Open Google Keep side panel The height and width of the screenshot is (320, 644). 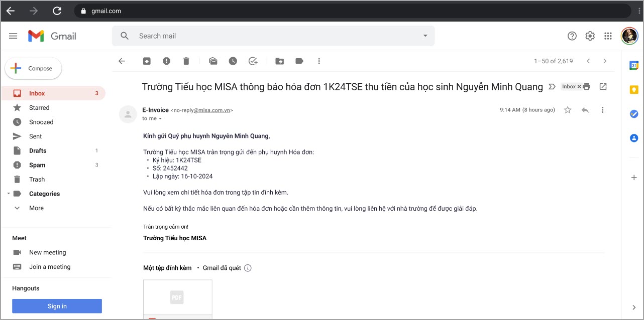click(x=634, y=90)
